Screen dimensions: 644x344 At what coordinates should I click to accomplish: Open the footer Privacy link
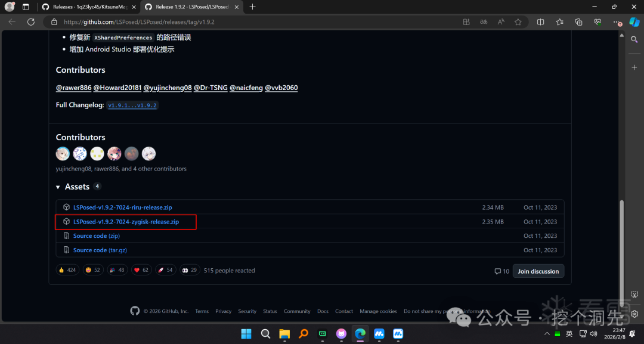click(224, 311)
